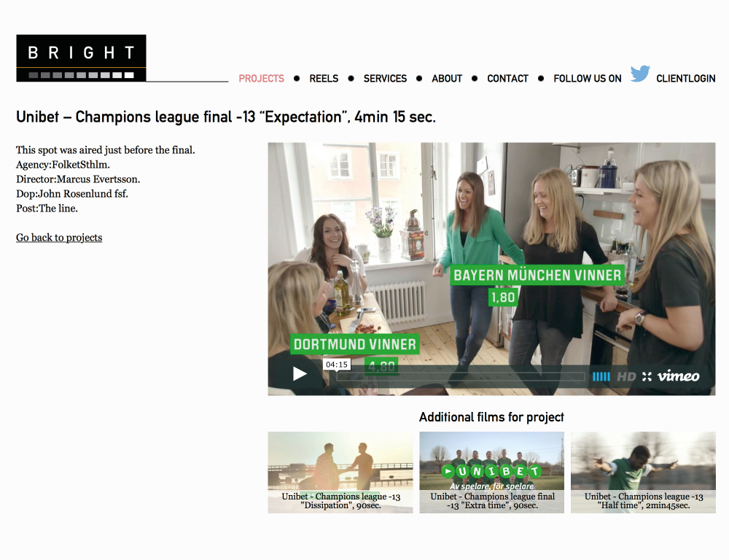Toggle HD quality on the video
Screen dimensions: 729x560
click(625, 376)
